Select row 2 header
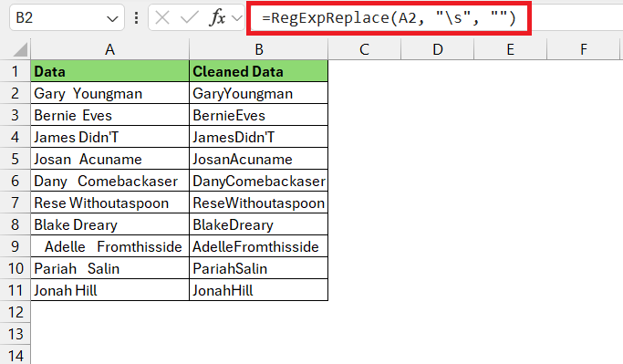Image resolution: width=623 pixels, height=364 pixels. (x=16, y=93)
